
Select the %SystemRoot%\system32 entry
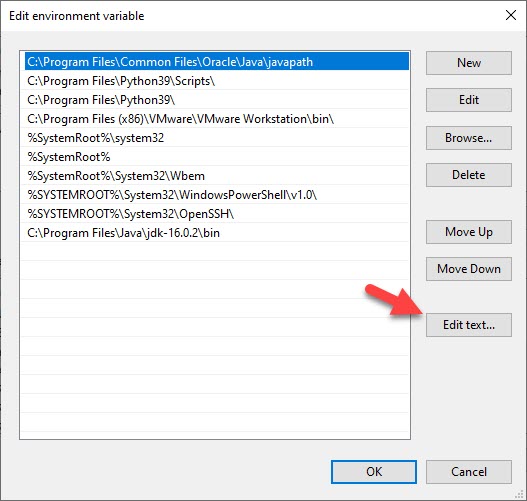[x=217, y=138]
